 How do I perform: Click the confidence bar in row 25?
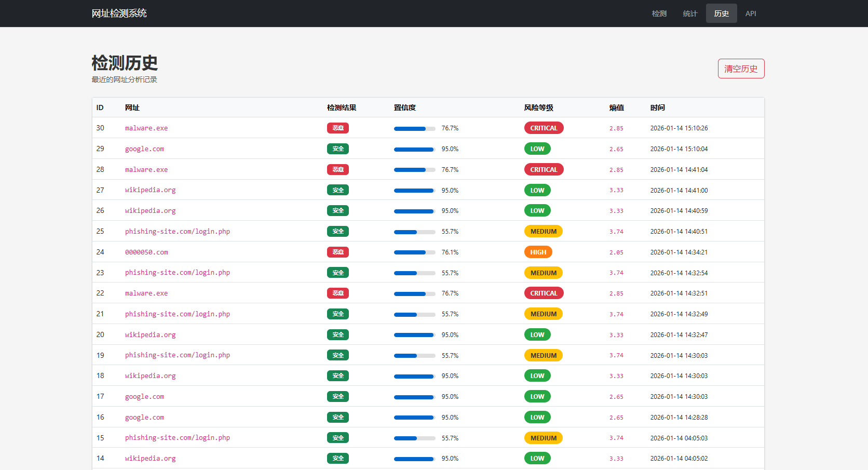click(415, 232)
